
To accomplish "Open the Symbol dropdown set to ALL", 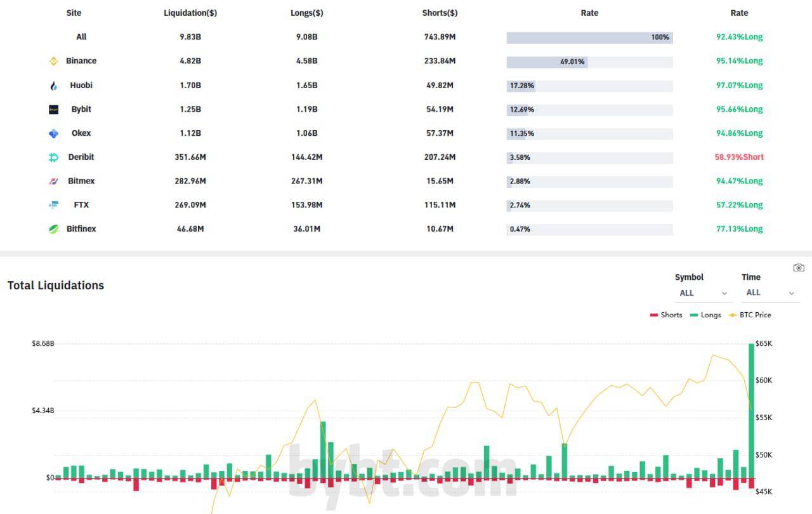I will click(703, 293).
